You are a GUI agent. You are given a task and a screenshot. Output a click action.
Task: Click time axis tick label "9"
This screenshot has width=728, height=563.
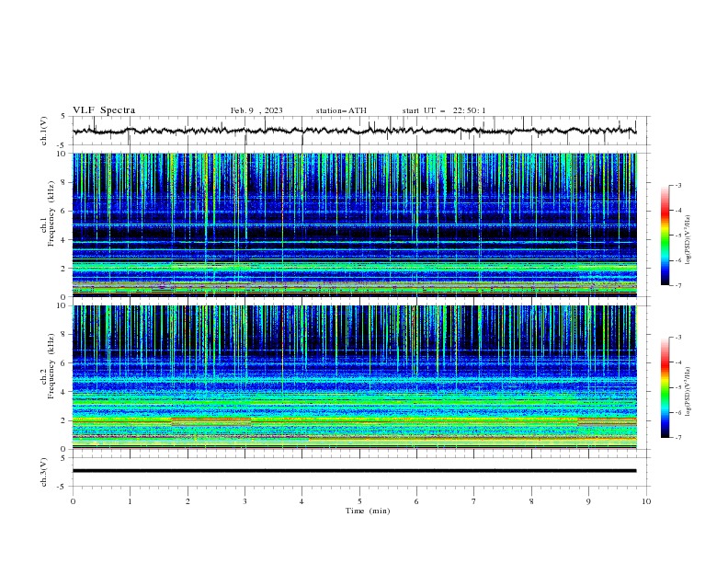(588, 501)
